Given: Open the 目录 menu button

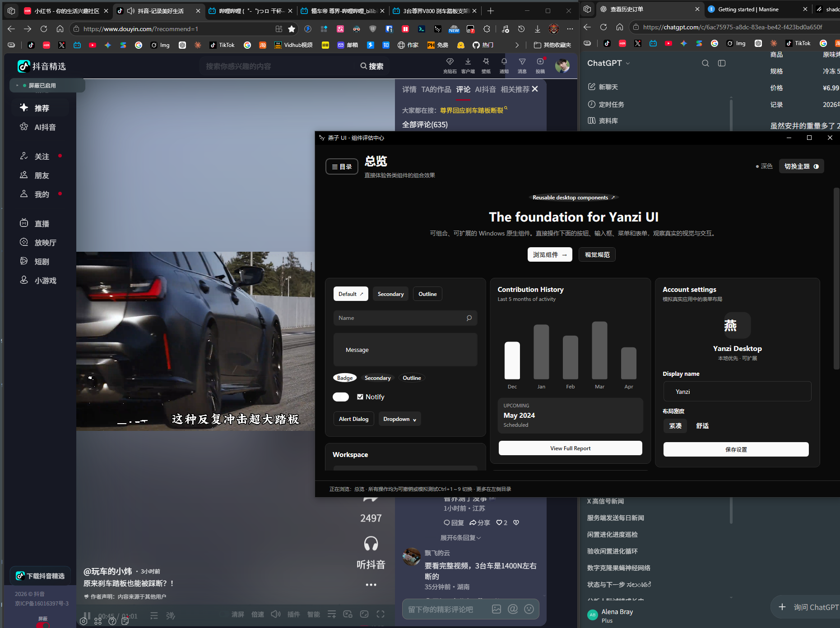Looking at the screenshot, I should 342,166.
